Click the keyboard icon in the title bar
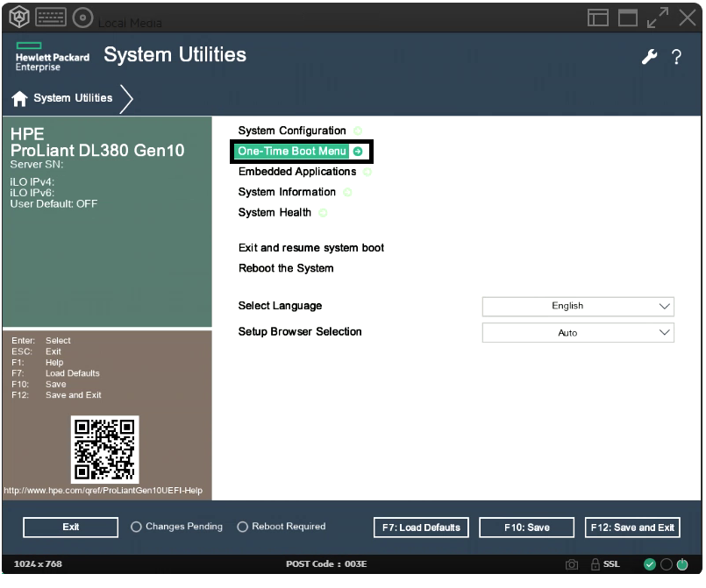The width and height of the screenshot is (706, 588). [x=50, y=16]
